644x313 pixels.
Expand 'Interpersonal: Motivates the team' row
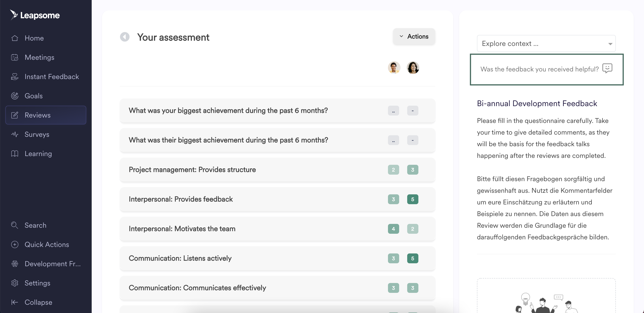point(278,229)
